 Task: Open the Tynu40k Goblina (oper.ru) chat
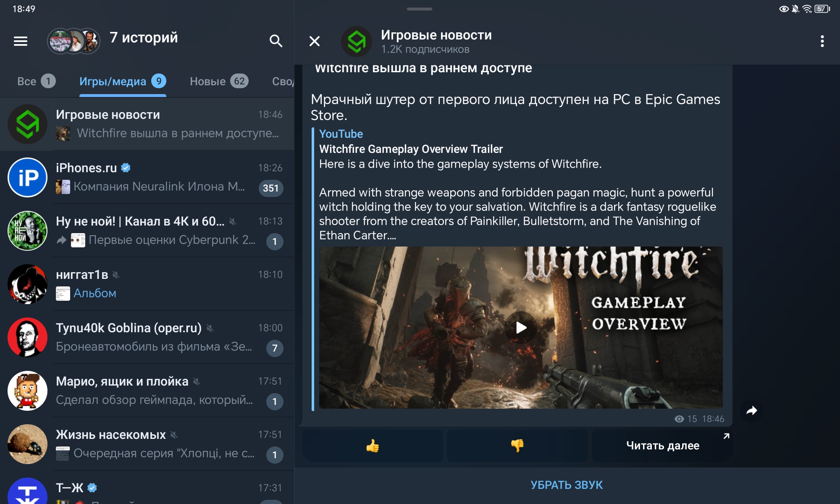click(147, 337)
